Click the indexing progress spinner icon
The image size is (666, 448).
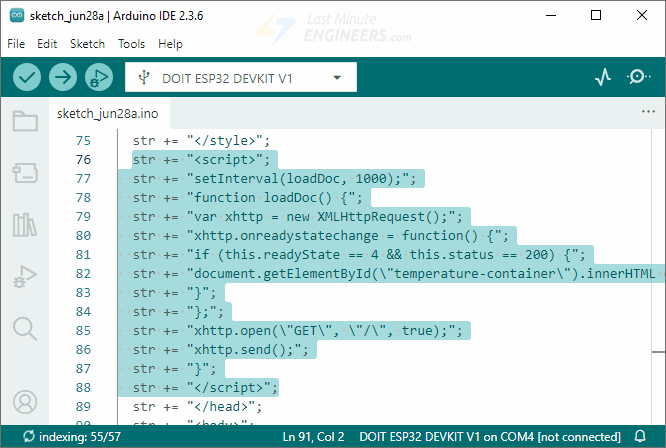pyautogui.click(x=28, y=436)
